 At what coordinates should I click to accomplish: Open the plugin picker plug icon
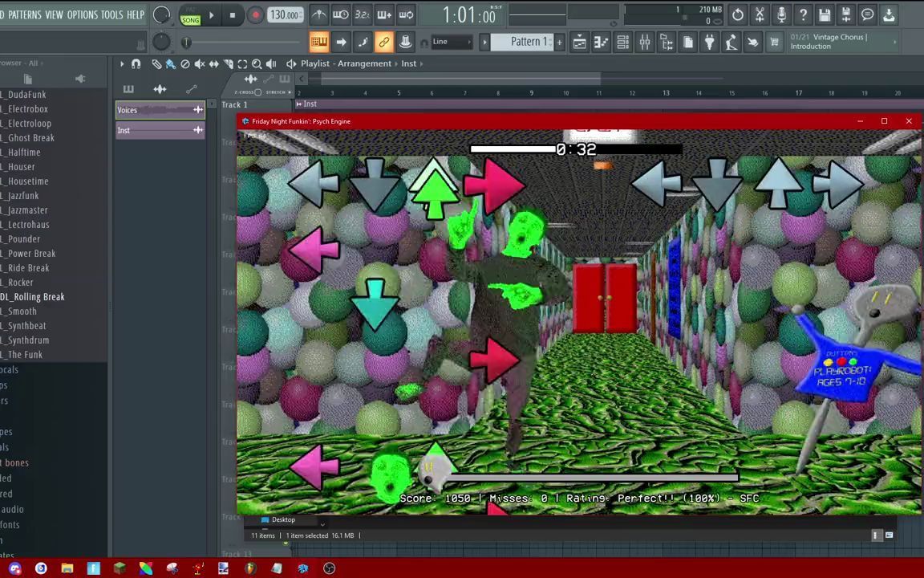coord(710,42)
